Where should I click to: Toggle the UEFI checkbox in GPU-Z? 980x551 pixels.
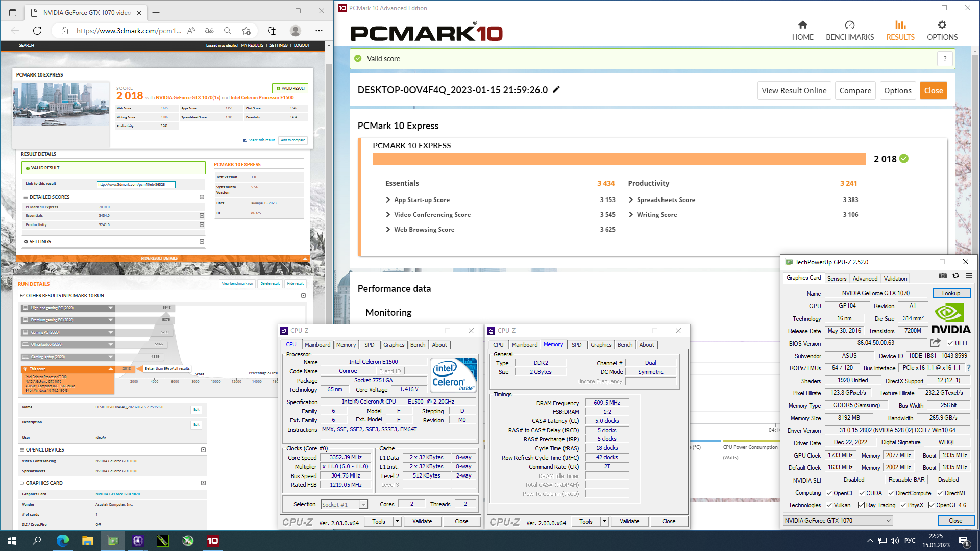(x=950, y=343)
